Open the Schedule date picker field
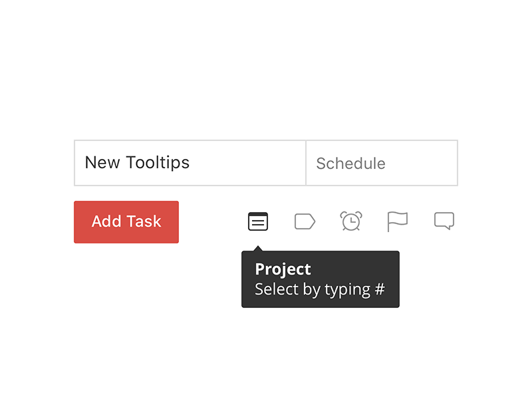Viewport: 532px width, 399px height. tap(381, 163)
